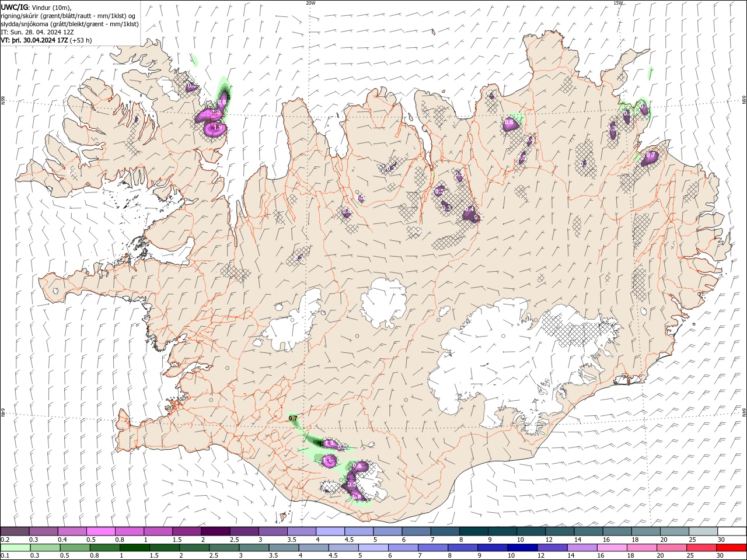747x560 pixels.
Task: Select the bright pink snow swatch between 0.5 and 0.8
Action: [x=101, y=531]
